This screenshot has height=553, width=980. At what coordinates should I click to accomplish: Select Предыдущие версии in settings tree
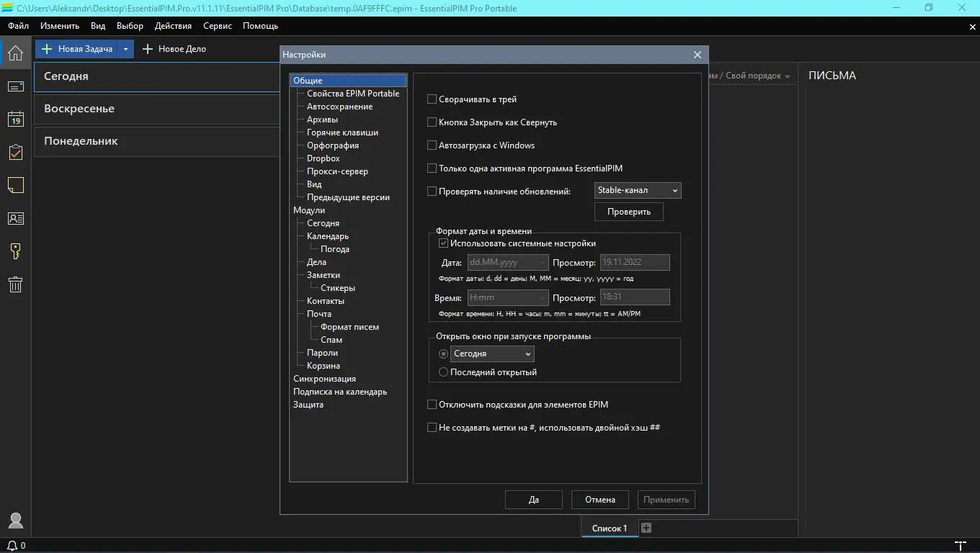coord(348,197)
